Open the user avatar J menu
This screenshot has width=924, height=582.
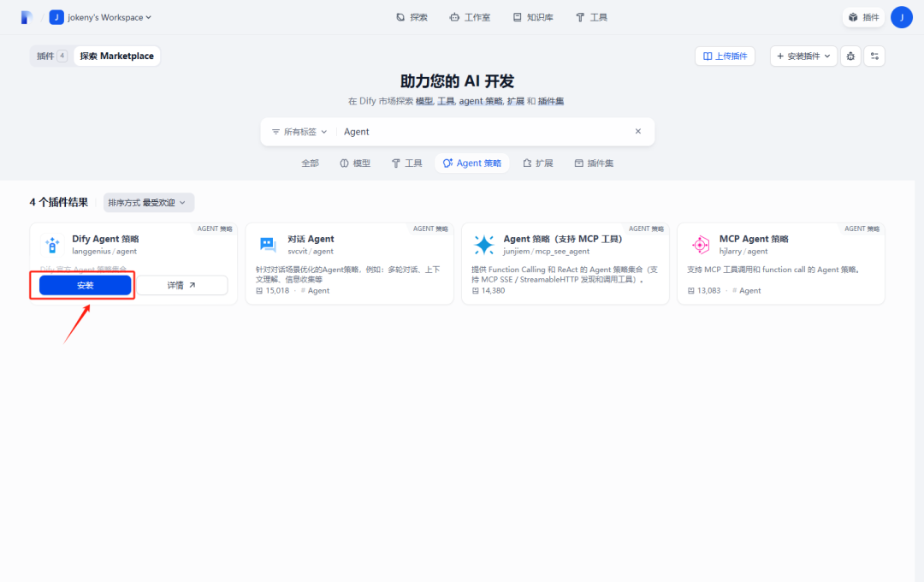[x=902, y=18]
